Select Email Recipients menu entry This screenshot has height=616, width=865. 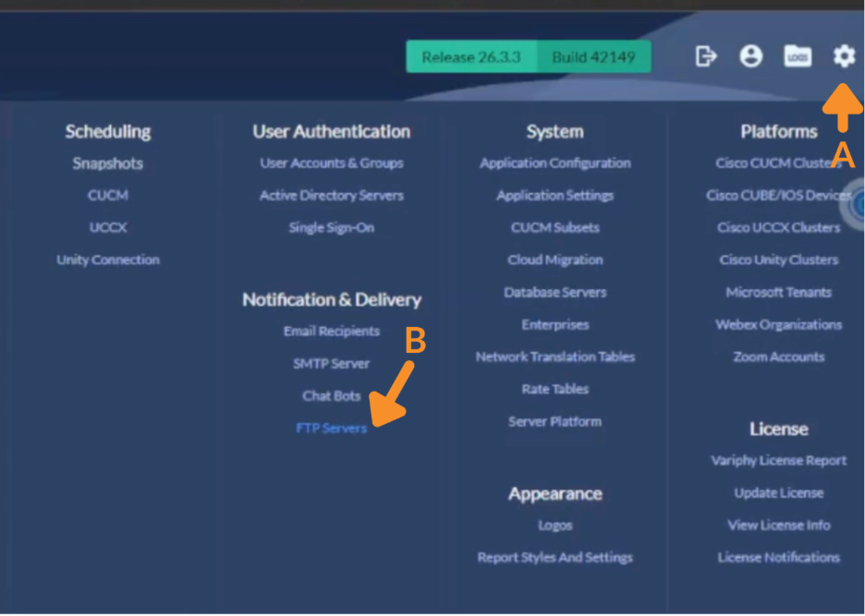331,332
